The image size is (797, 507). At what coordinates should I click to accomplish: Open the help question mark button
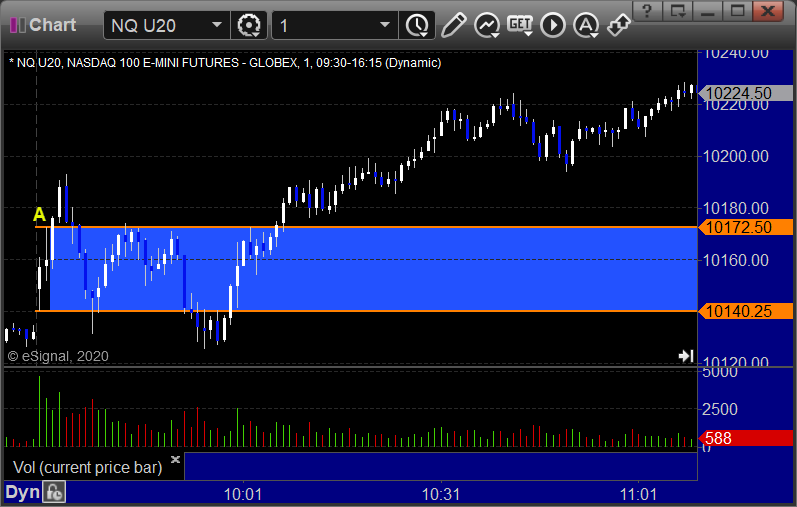[x=647, y=11]
